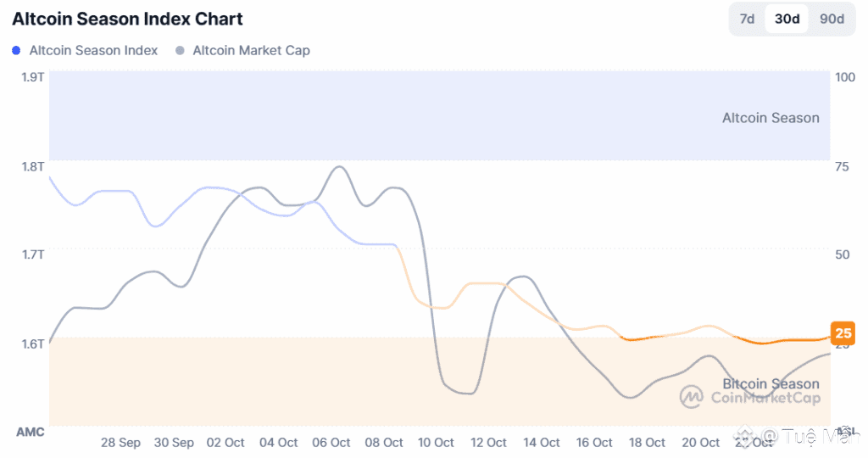Click the Altcoin Season zone label
Image resolution: width=868 pixels, height=458 pixels.
pos(771,118)
